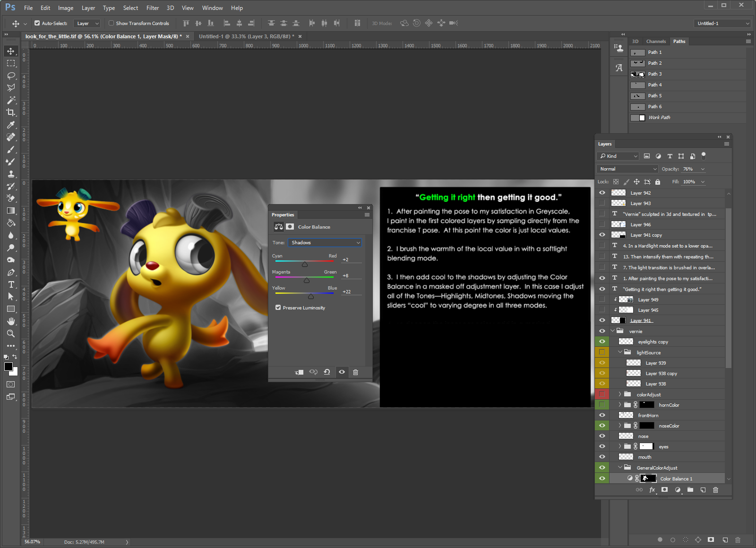756x548 pixels.
Task: Add layer style fx button
Action: click(x=652, y=490)
